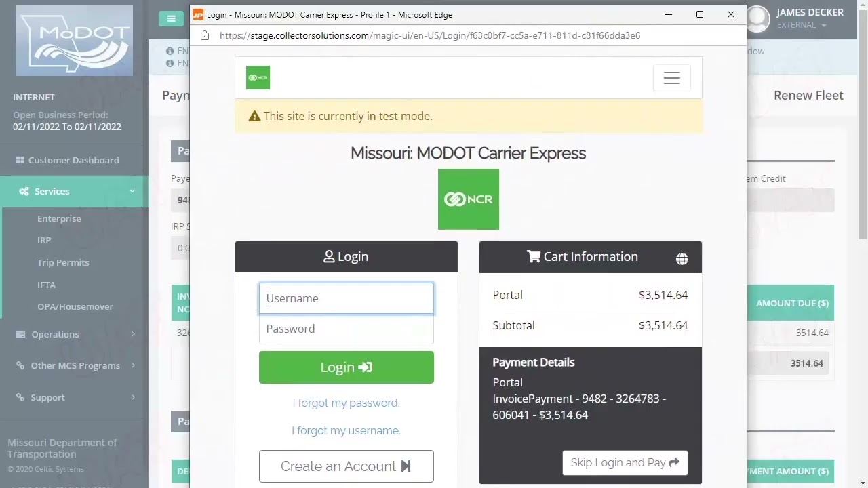The image size is (868, 488).
Task: Click the I forgot my password link
Action: click(x=346, y=403)
